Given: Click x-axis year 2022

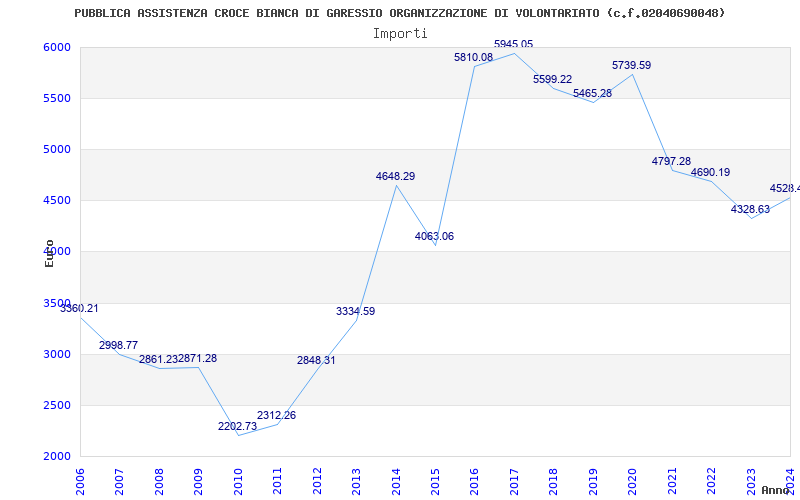Looking at the screenshot, I should (x=711, y=481).
